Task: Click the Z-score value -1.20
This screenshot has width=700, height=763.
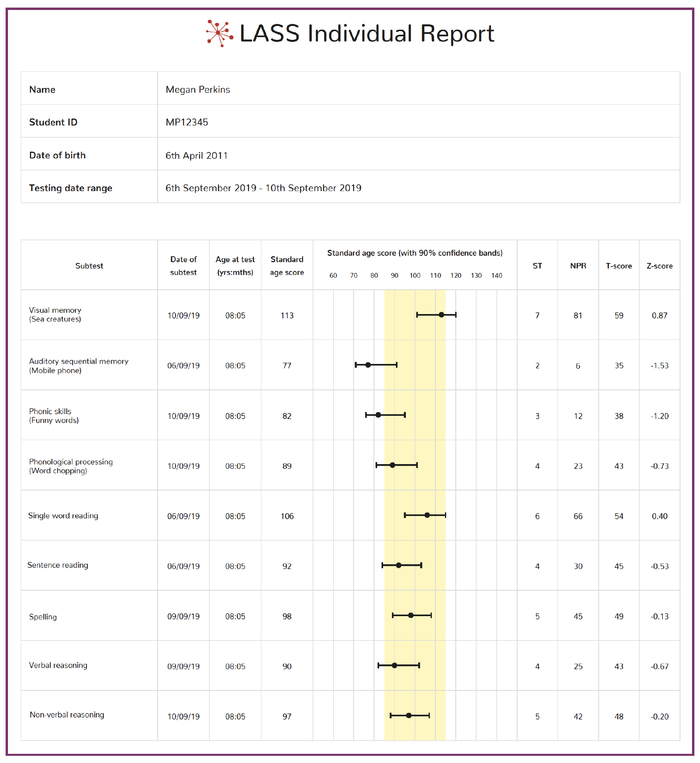Action: pos(660,416)
